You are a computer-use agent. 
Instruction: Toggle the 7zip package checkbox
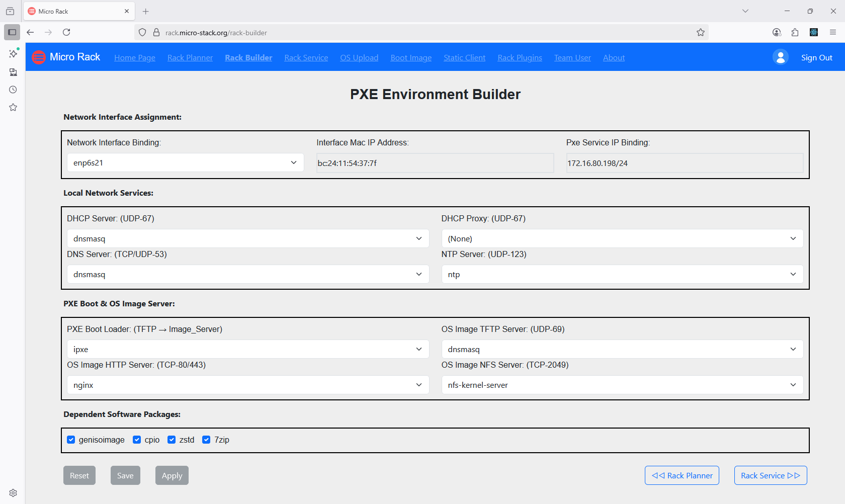[206, 439]
